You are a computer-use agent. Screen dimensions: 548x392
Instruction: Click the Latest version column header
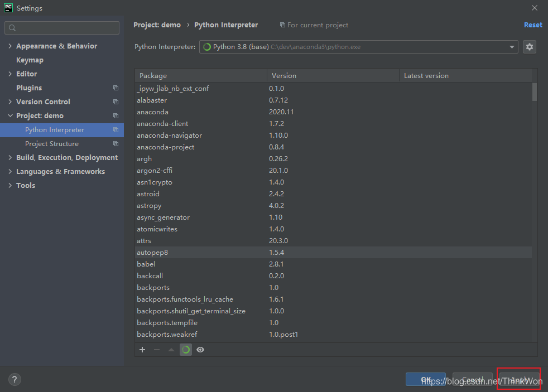465,76
